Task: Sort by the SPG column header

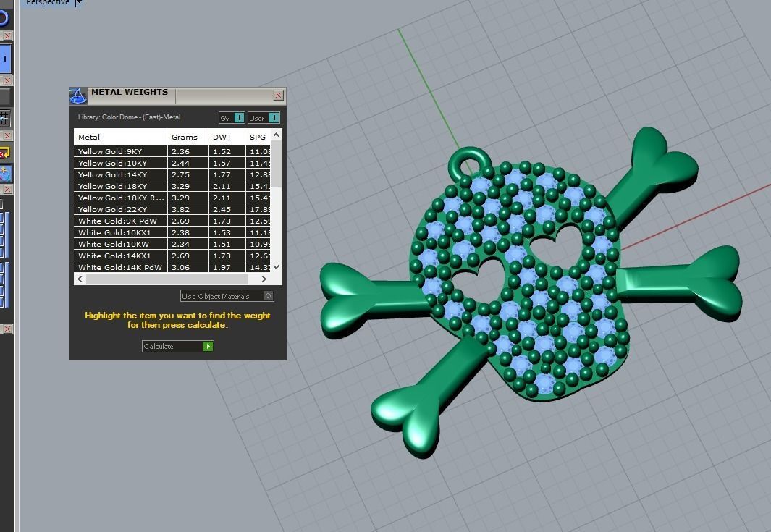Action: tap(258, 138)
